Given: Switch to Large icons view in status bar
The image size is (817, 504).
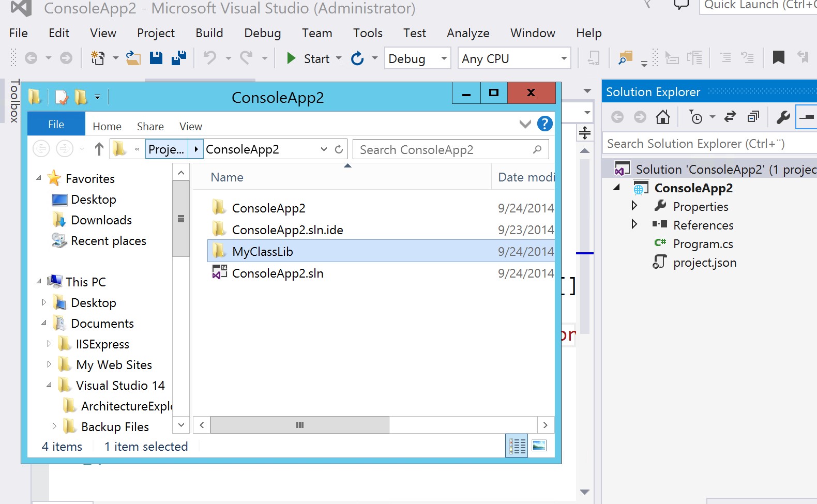Looking at the screenshot, I should pos(539,446).
